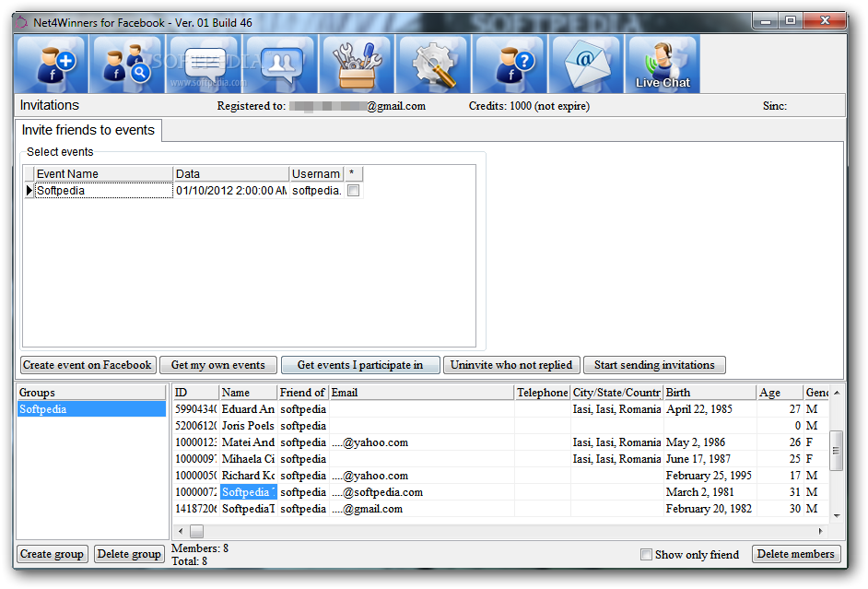Screen dimensions: 868x589
Task: Click Get events I participate in
Action: click(x=360, y=365)
